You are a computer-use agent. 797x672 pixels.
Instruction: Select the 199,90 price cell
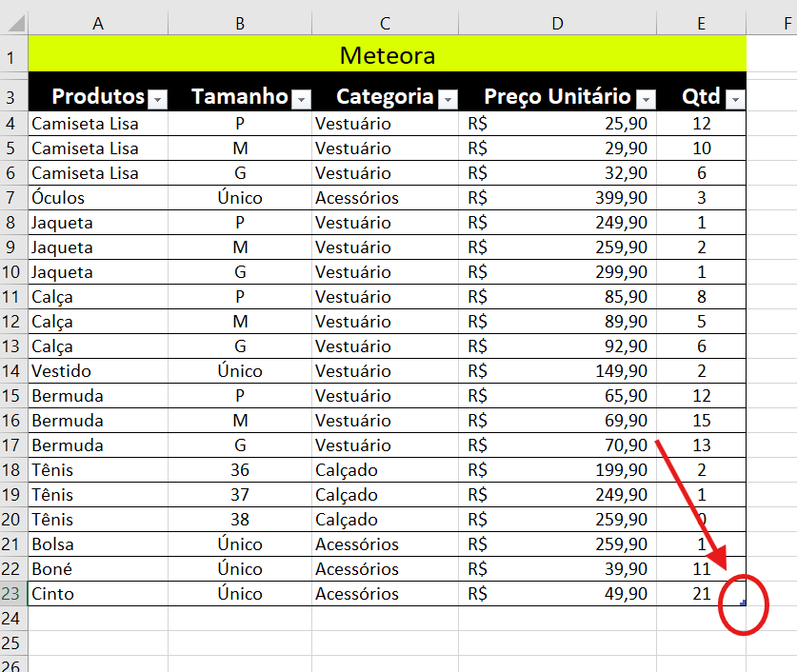point(558,470)
